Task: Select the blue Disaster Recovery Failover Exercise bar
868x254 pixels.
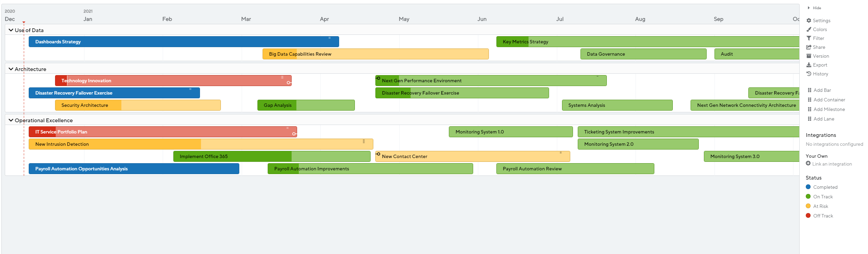Action: [x=114, y=93]
